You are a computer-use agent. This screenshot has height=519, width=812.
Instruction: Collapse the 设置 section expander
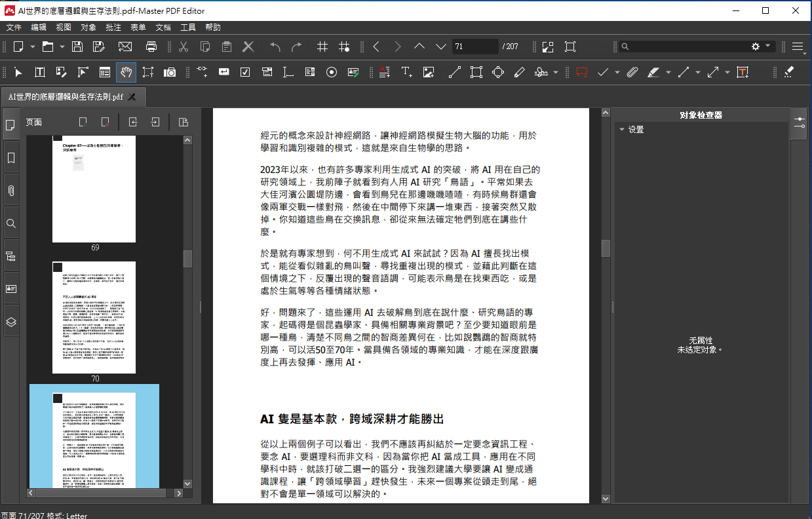click(x=621, y=129)
